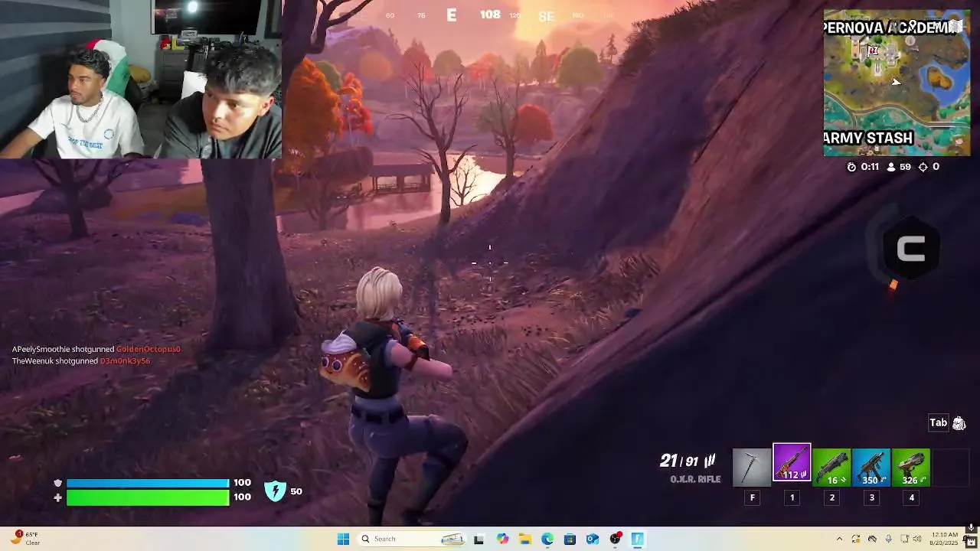Select the pickaxe in the F slot
Image resolution: width=980 pixels, height=551 pixels.
[x=752, y=468]
